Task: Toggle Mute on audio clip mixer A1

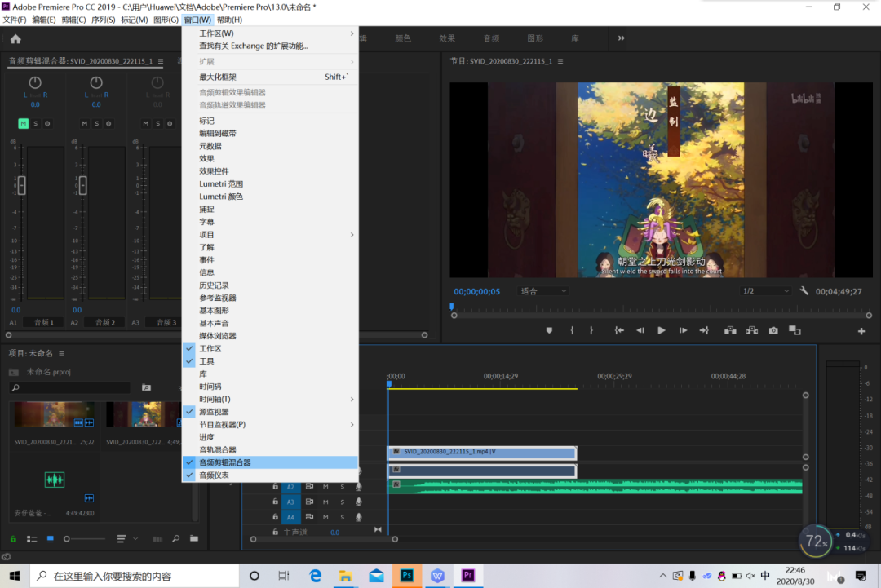Action: 23,123
